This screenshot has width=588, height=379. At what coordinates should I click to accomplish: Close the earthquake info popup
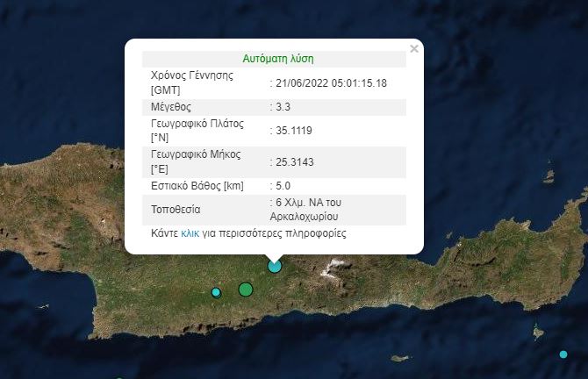(414, 49)
